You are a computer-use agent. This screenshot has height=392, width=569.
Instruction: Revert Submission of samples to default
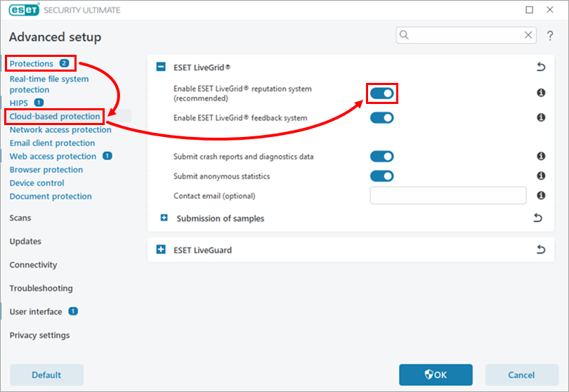(x=538, y=218)
